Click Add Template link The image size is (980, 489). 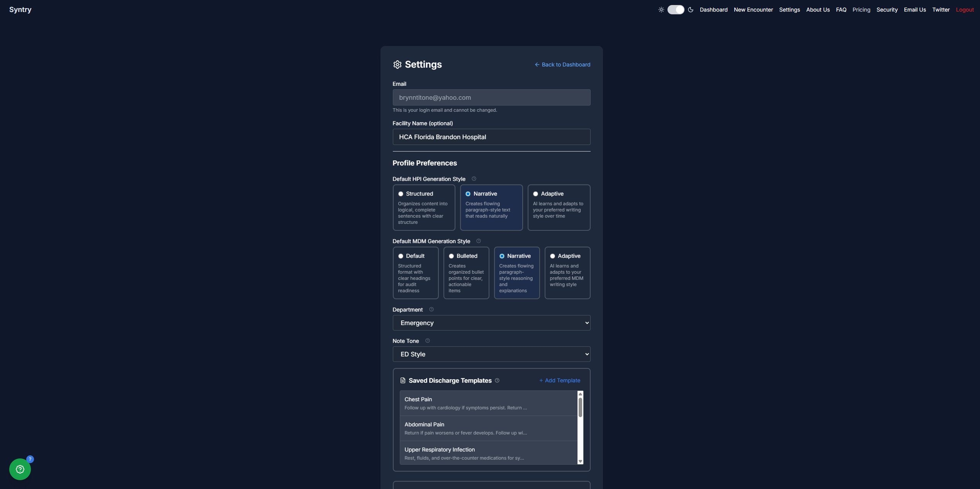tap(559, 380)
